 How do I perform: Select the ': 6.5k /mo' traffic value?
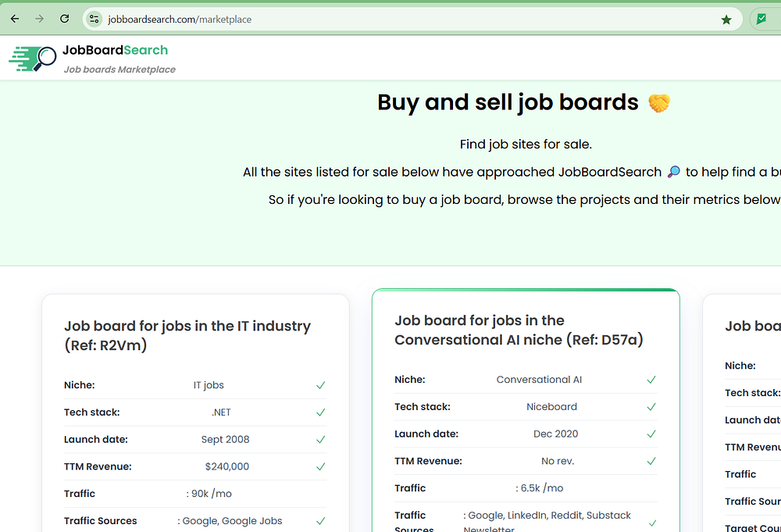(x=540, y=488)
